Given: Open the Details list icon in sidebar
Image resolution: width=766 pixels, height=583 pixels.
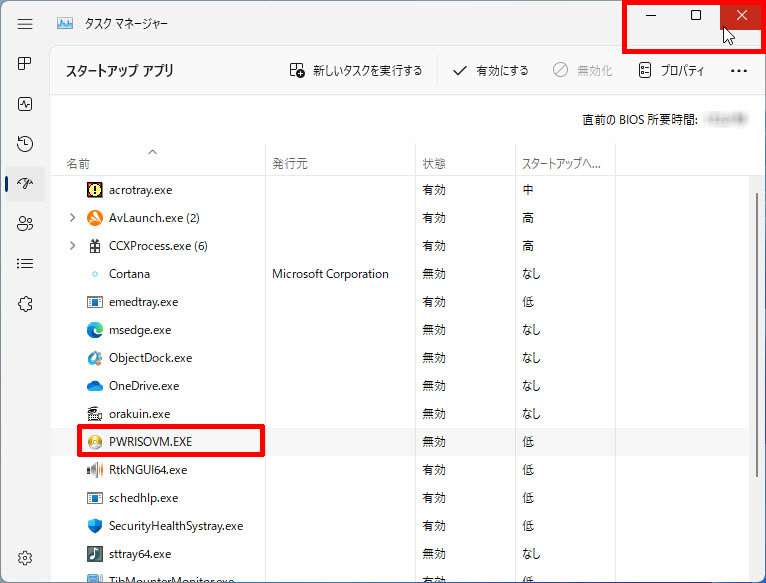Looking at the screenshot, I should coord(26,264).
